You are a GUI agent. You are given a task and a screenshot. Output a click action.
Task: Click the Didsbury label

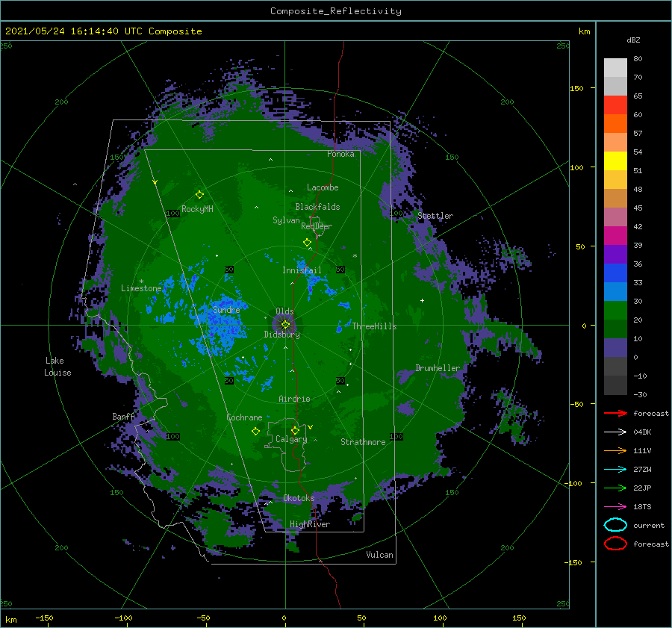coord(281,335)
